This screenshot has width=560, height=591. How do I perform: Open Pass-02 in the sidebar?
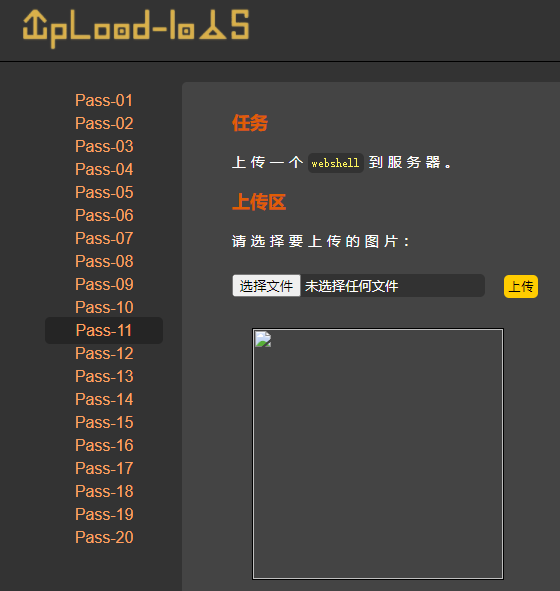pos(104,123)
